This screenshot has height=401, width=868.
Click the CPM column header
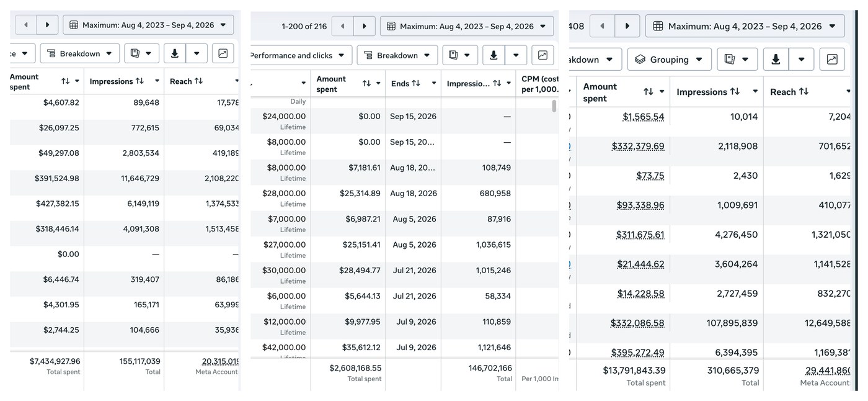[539, 84]
